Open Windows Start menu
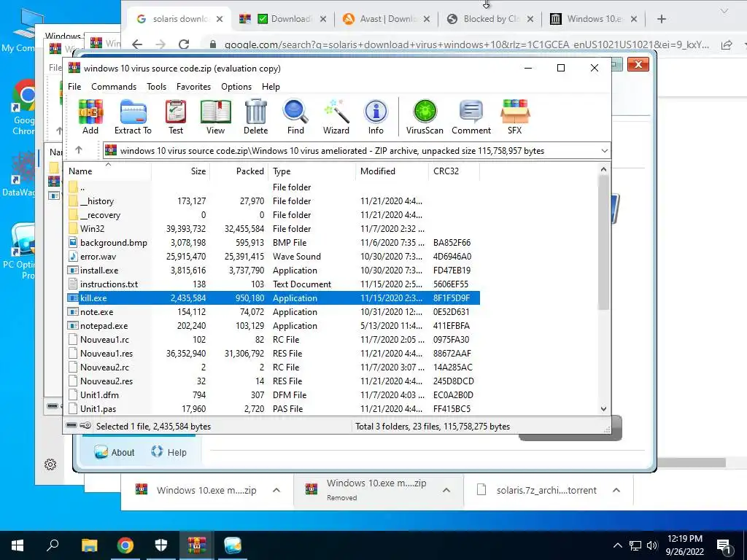The image size is (747, 560). pyautogui.click(x=18, y=545)
